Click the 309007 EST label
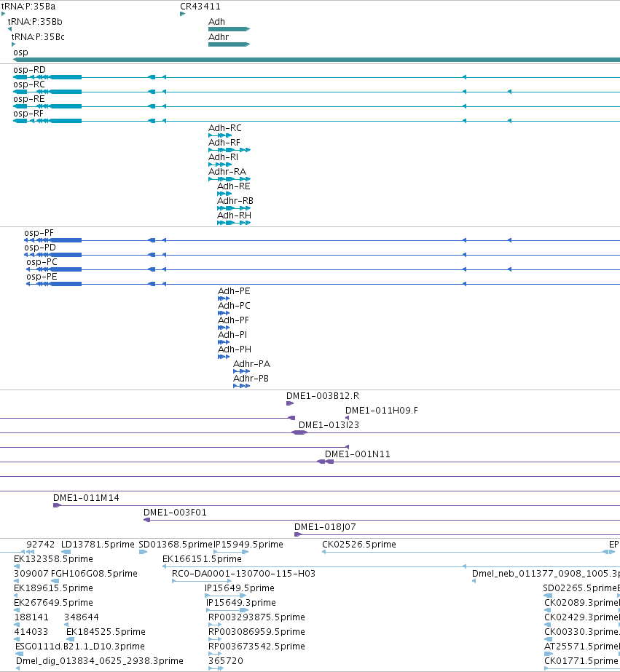Viewport: 620px width, 672px height. [31, 574]
